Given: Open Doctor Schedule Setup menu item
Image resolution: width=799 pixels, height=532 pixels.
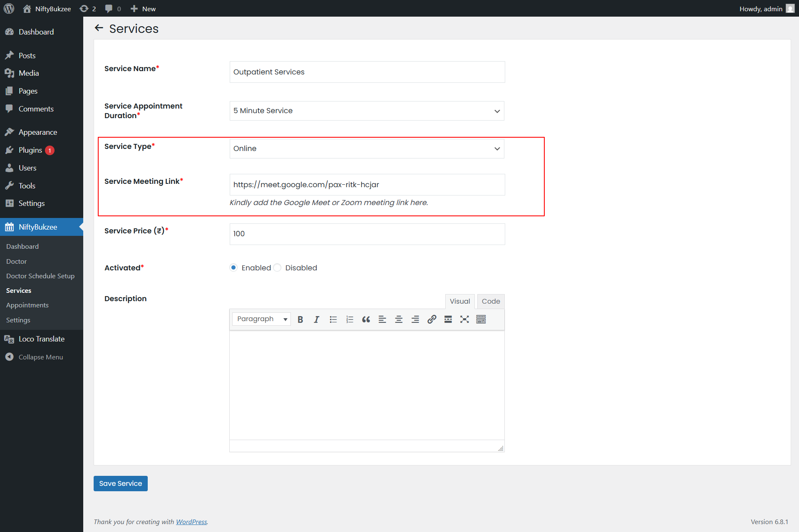Looking at the screenshot, I should click(40, 276).
